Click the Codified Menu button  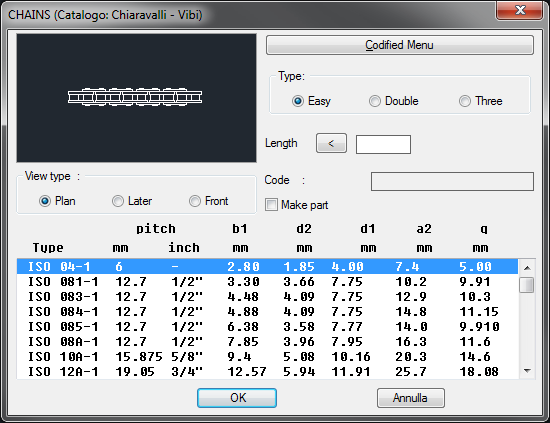click(x=400, y=45)
